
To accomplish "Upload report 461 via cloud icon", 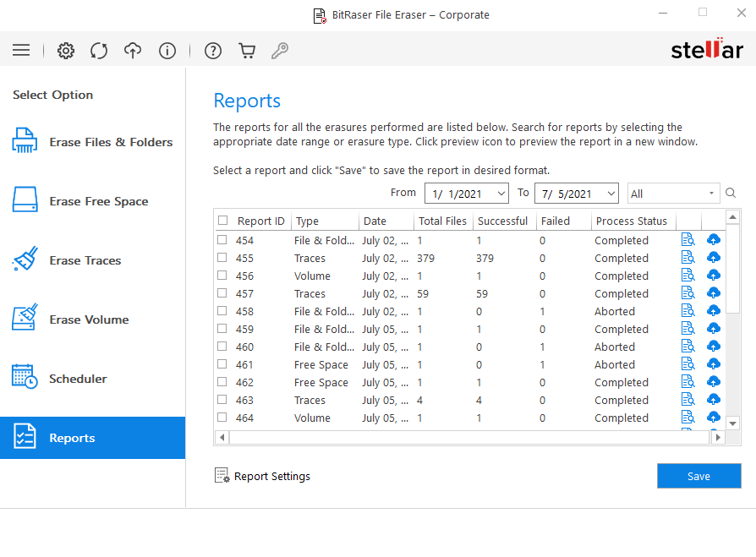I will 714,364.
